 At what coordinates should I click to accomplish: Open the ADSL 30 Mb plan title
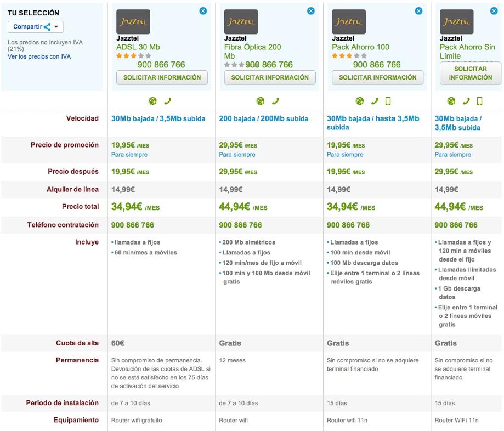click(x=138, y=47)
